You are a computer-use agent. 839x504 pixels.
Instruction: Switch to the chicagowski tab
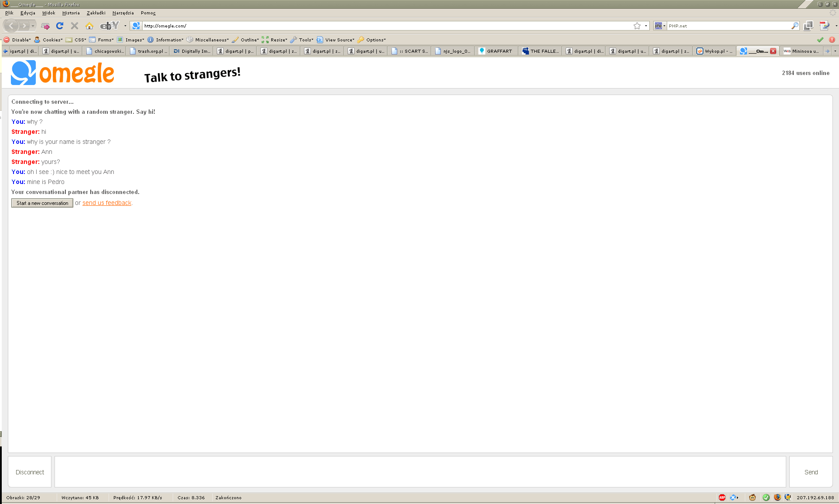click(x=105, y=51)
